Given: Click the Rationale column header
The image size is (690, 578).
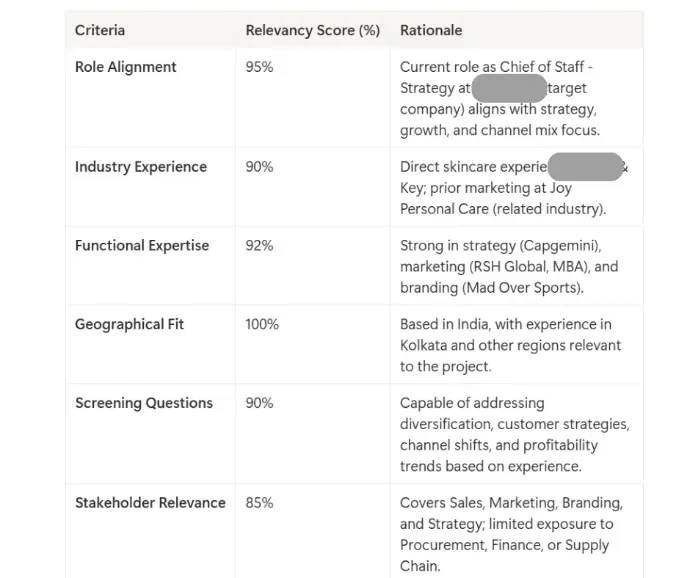Looking at the screenshot, I should 431,30.
